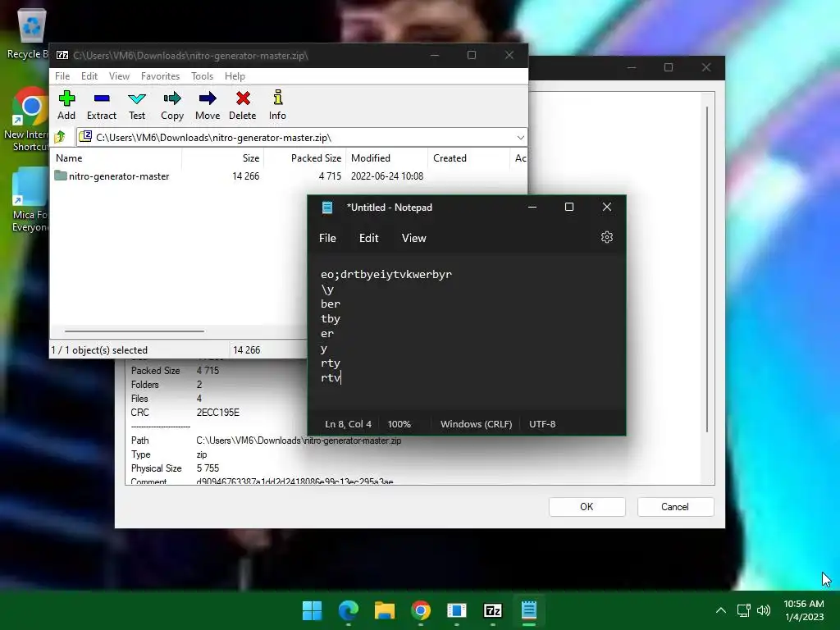Open File Explorer from the taskbar
This screenshot has height=630, width=840.
[x=384, y=610]
